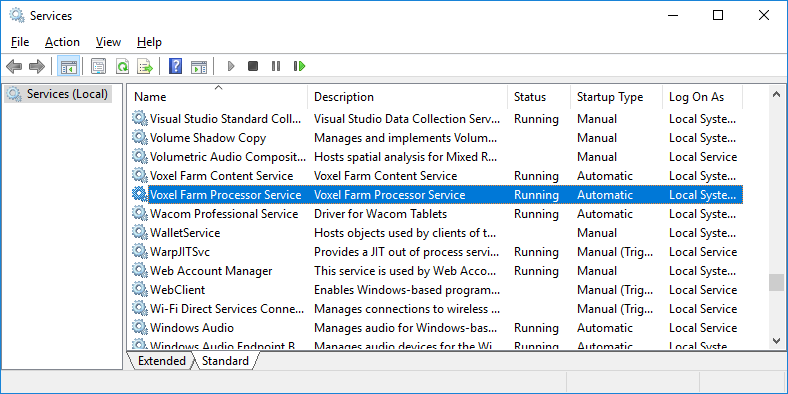Click the Refresh toolbar icon
The height and width of the screenshot is (394, 788).
point(122,66)
